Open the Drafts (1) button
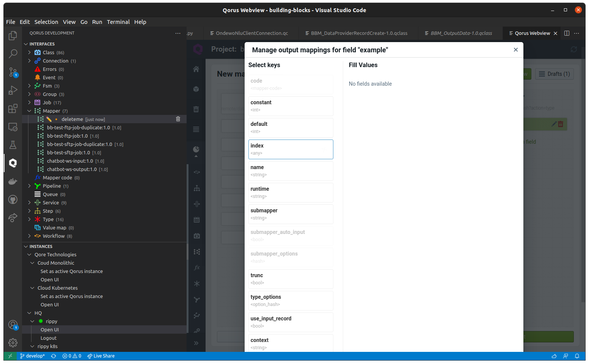The image size is (589, 364). click(554, 74)
